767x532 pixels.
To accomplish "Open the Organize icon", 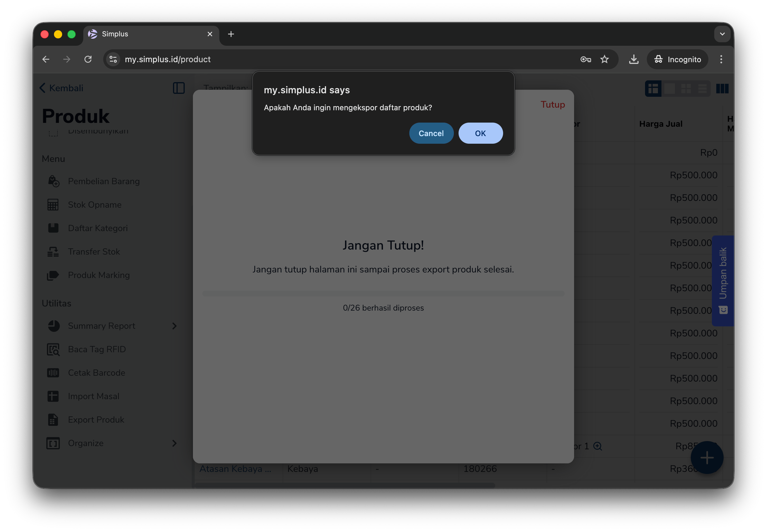I will click(x=53, y=443).
